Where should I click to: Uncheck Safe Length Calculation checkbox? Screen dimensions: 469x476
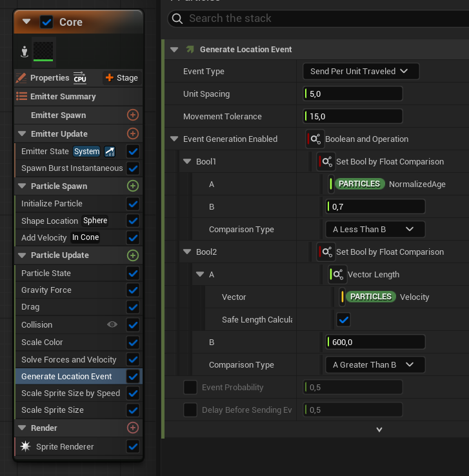[344, 320]
